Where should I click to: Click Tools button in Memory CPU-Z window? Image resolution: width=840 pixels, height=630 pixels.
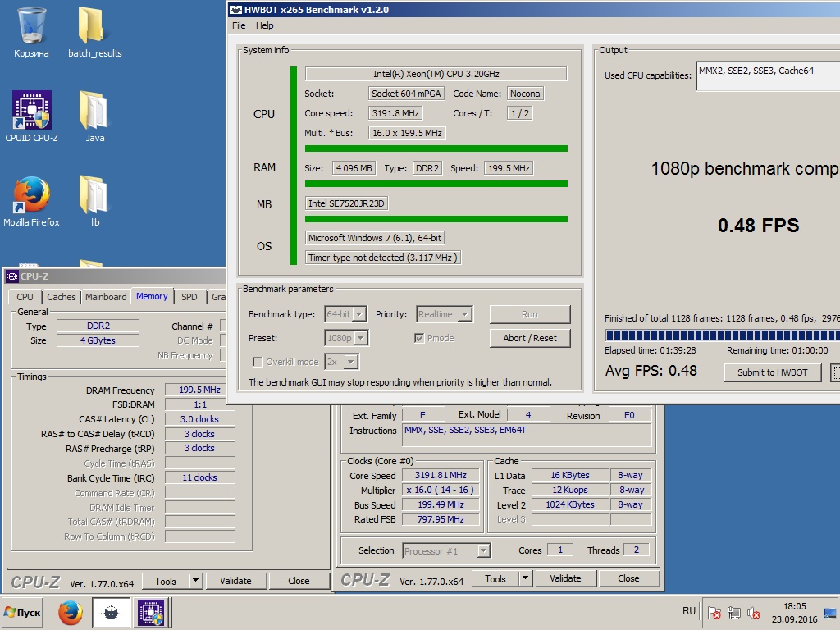coord(166,582)
